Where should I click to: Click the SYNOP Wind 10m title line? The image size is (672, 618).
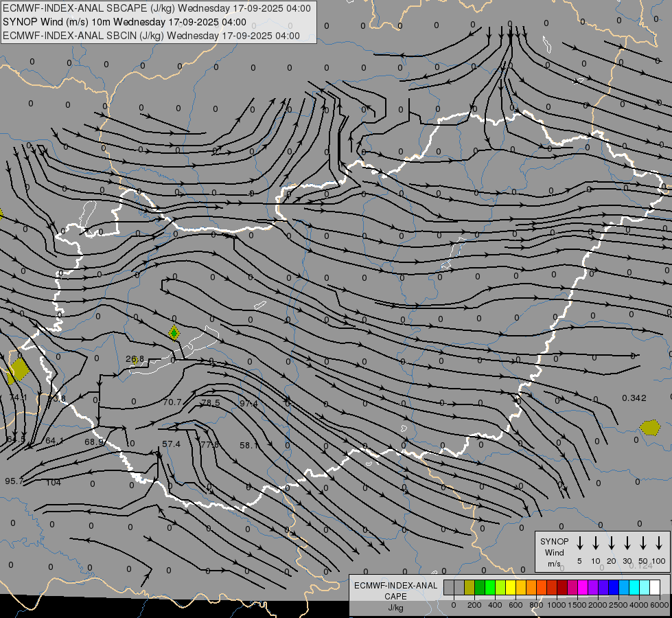pyautogui.click(x=124, y=22)
